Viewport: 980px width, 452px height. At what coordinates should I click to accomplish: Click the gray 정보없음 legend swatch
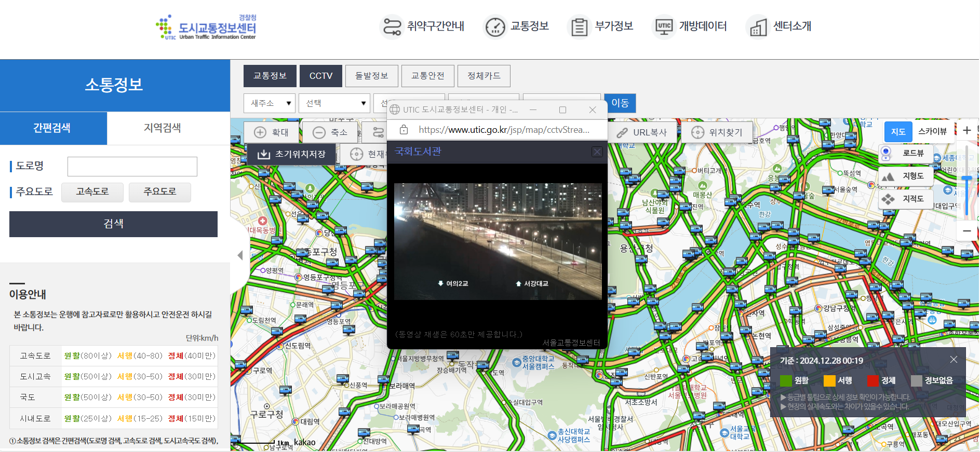tap(916, 380)
